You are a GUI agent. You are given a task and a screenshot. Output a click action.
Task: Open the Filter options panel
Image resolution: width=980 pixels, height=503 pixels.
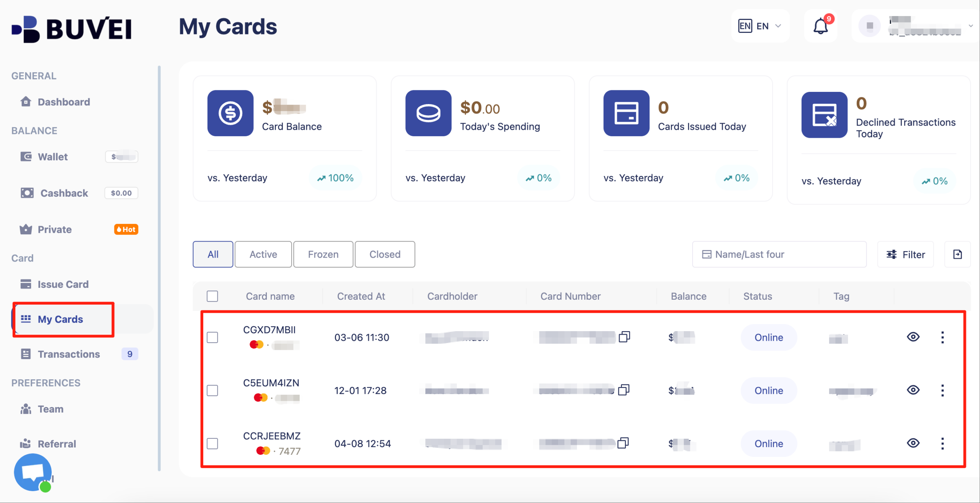point(906,254)
